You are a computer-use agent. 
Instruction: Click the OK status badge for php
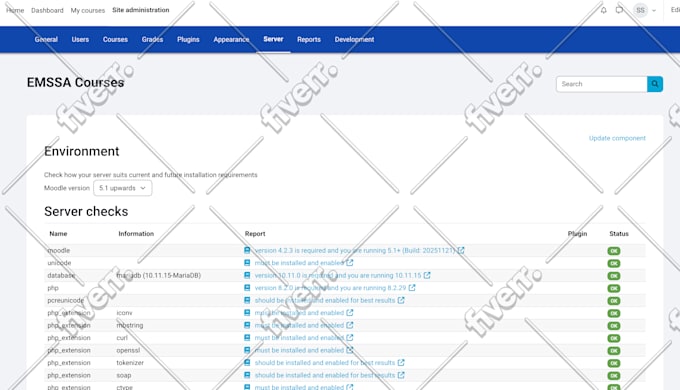(x=614, y=288)
